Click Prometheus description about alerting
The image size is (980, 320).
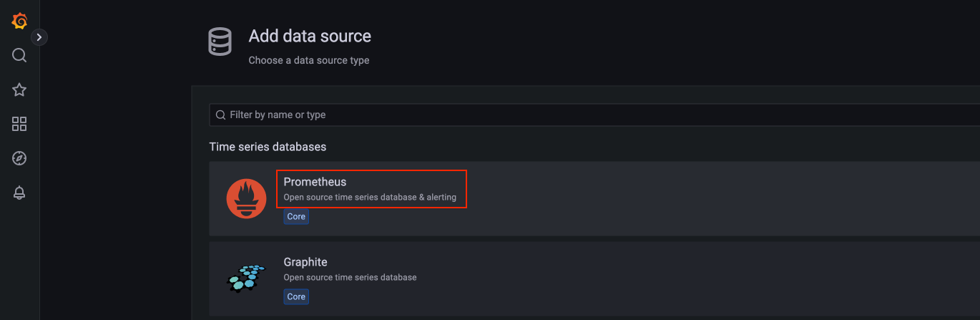(x=370, y=197)
